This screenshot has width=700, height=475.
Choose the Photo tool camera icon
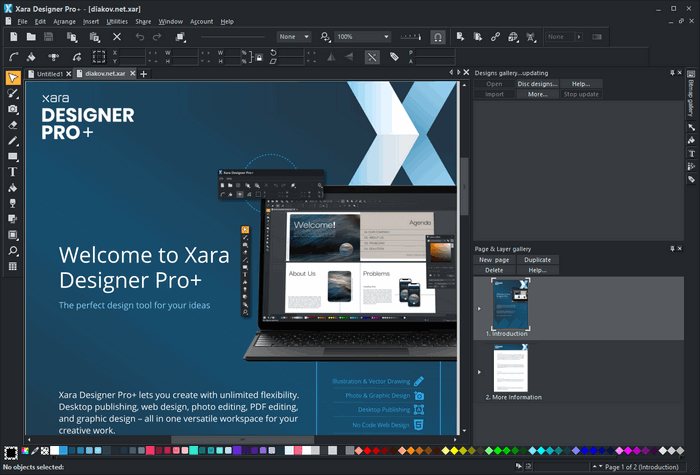coord(13,109)
